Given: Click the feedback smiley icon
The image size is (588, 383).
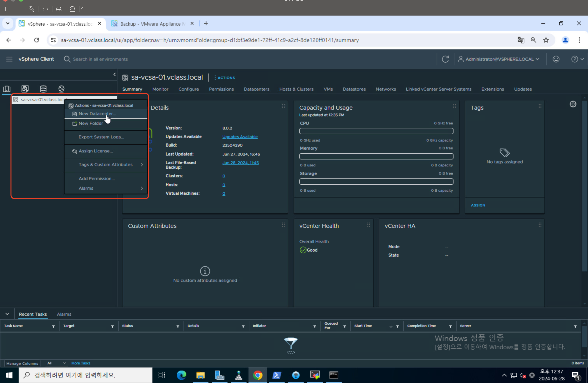Looking at the screenshot, I should [x=556, y=59].
